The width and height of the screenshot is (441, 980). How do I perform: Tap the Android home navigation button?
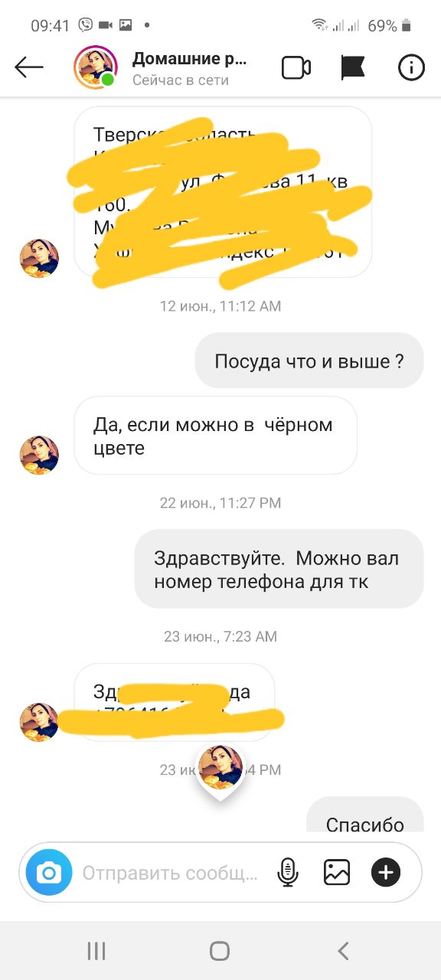[x=220, y=951]
